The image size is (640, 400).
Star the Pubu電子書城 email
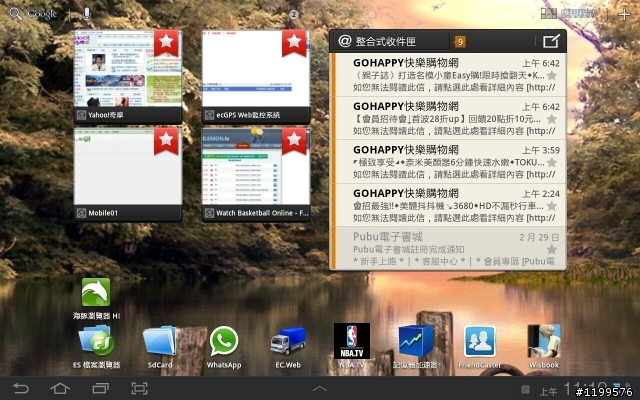tap(551, 249)
